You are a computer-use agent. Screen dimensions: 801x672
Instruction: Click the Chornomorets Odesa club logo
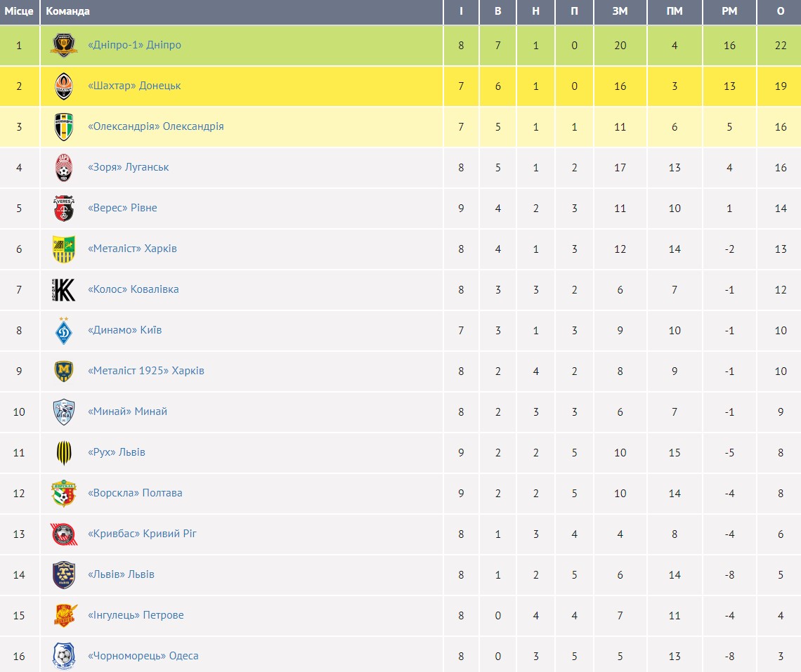(x=64, y=656)
